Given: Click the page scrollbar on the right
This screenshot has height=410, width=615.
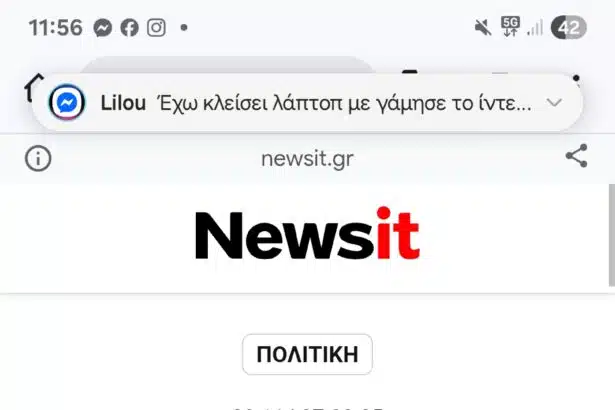Looking at the screenshot, I should click(611, 235).
